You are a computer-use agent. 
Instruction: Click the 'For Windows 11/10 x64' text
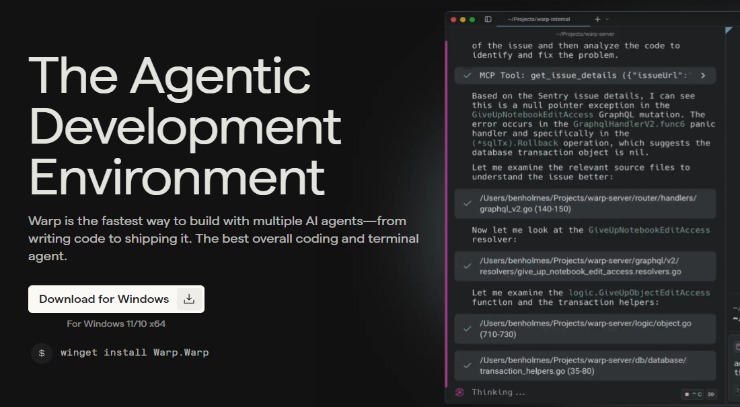coord(116,324)
